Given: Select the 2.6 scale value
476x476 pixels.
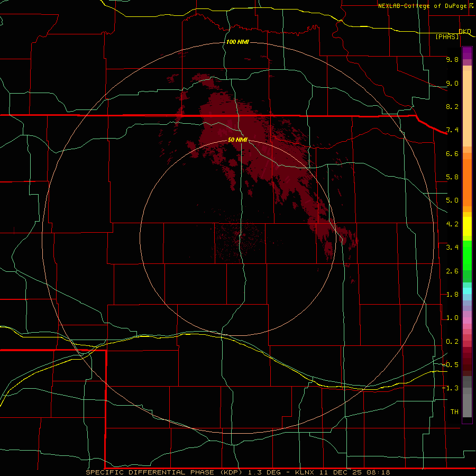Looking at the screenshot, I should (x=452, y=271).
